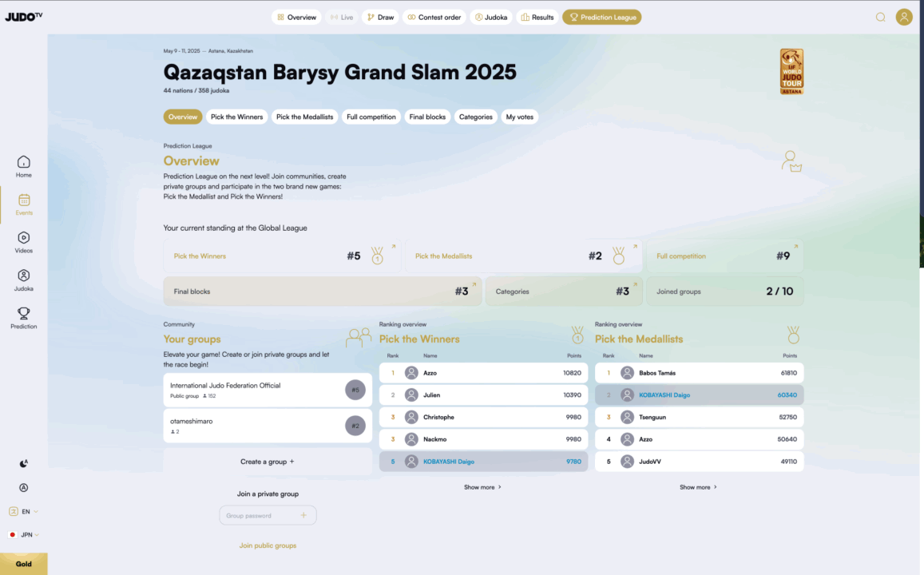Open Pick the Medallists card arrow
The width and height of the screenshot is (924, 575).
[635, 246]
